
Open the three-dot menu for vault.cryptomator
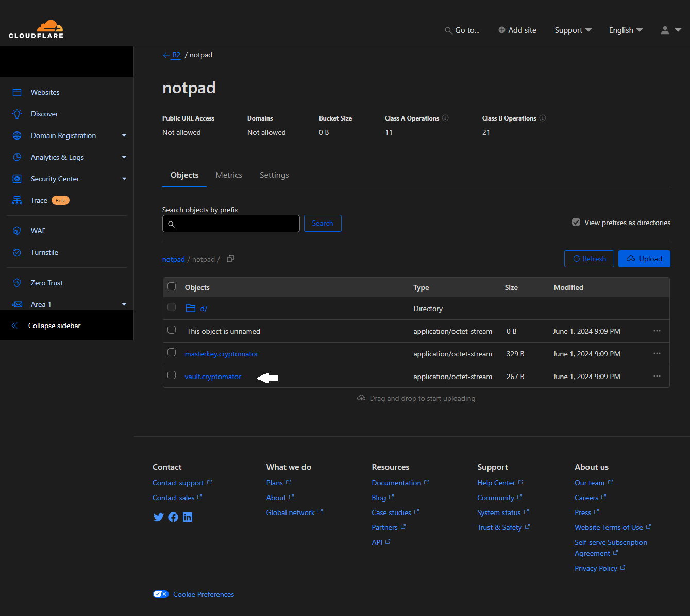pos(657,377)
